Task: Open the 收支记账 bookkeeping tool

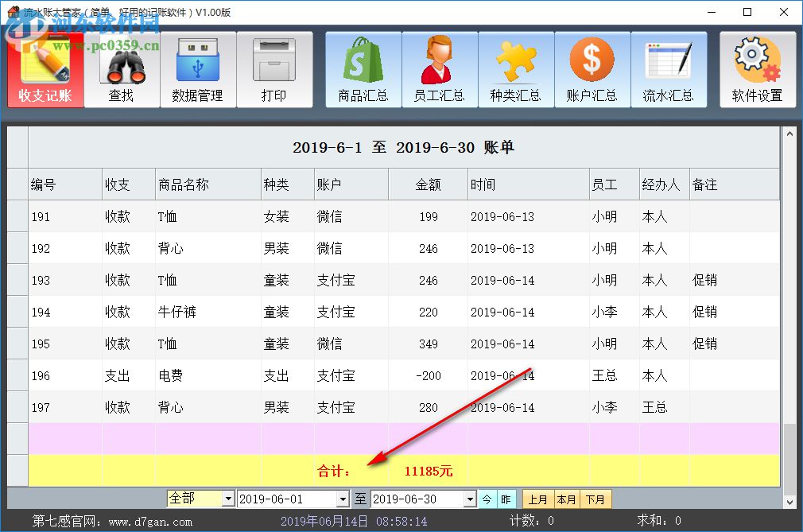Action: tap(45, 70)
